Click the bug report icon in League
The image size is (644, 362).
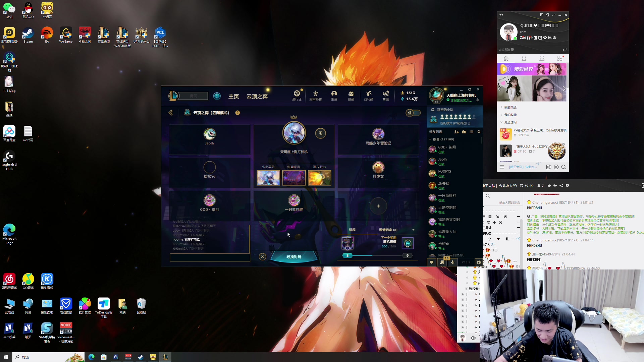(479, 262)
